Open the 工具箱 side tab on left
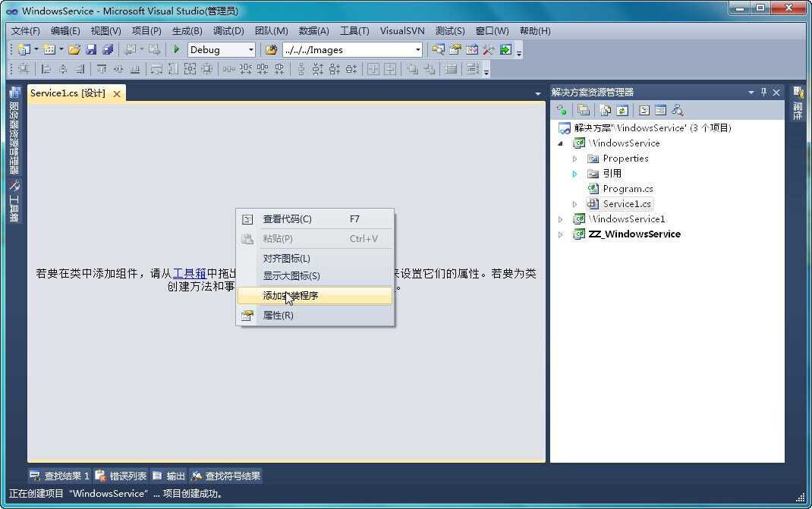 pos(14,202)
